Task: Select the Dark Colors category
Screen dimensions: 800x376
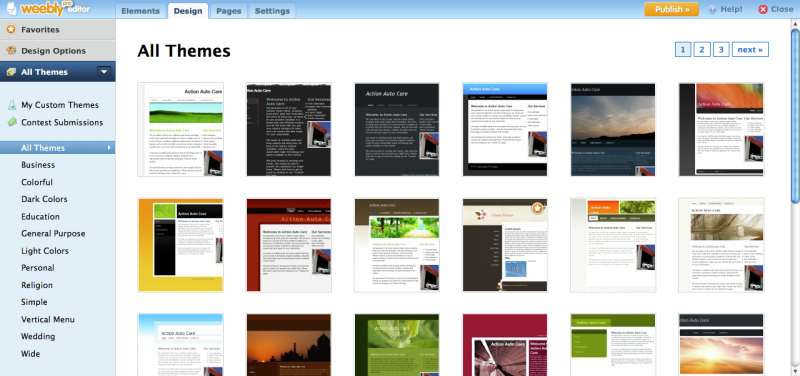Action: 44,199
